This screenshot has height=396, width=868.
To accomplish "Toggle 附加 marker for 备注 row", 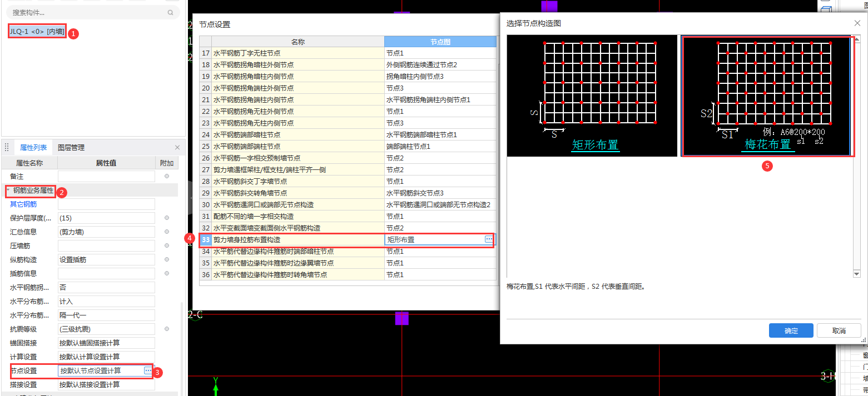I will coord(166,176).
